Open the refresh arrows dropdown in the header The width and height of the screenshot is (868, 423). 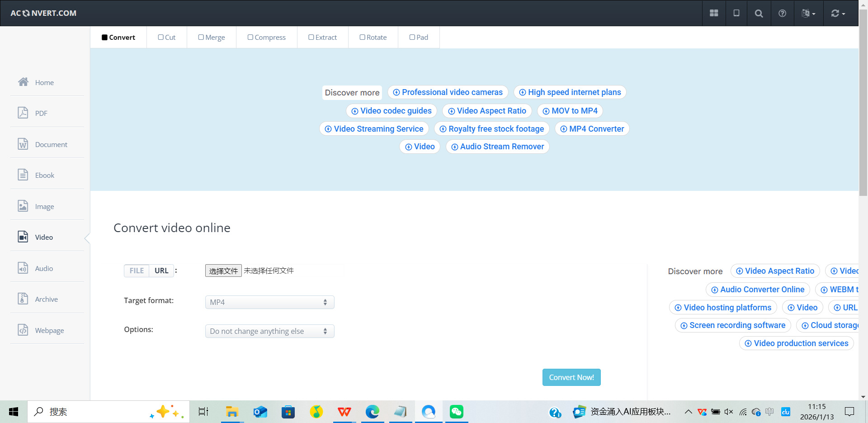pos(838,13)
